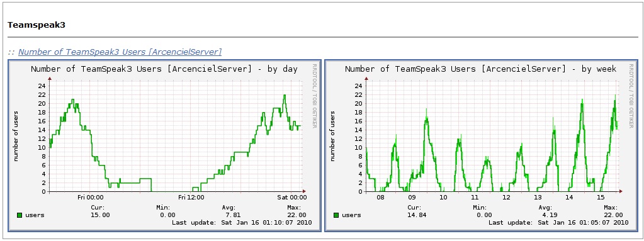Viewport: 644px width, 241px height.
Task: Click the Avg value 4.19 in week graph
Action: (x=550, y=215)
